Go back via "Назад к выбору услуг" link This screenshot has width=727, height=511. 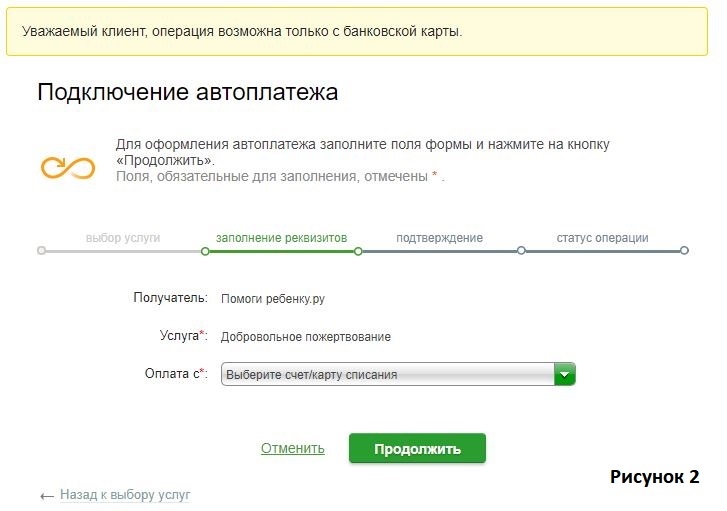coord(124,494)
